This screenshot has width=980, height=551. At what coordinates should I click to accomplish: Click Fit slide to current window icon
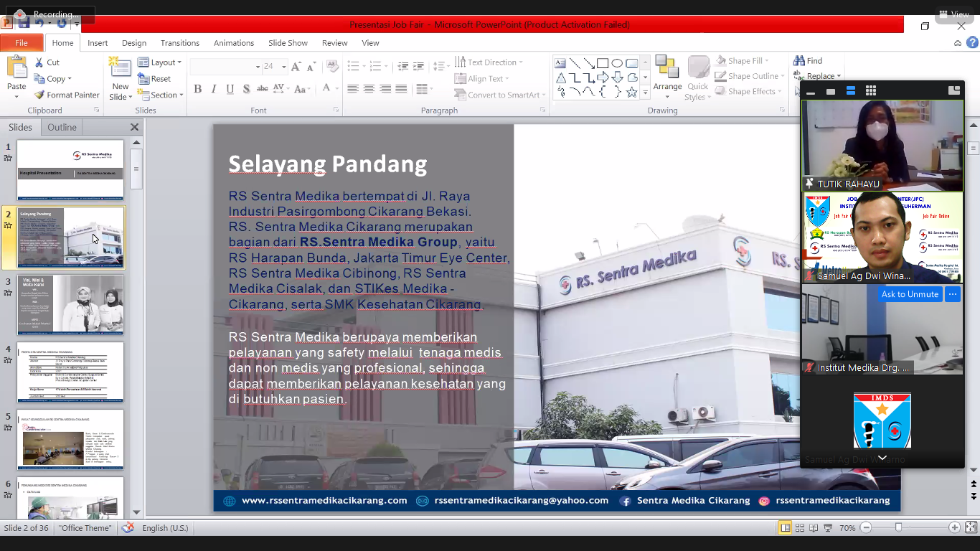[x=971, y=528]
